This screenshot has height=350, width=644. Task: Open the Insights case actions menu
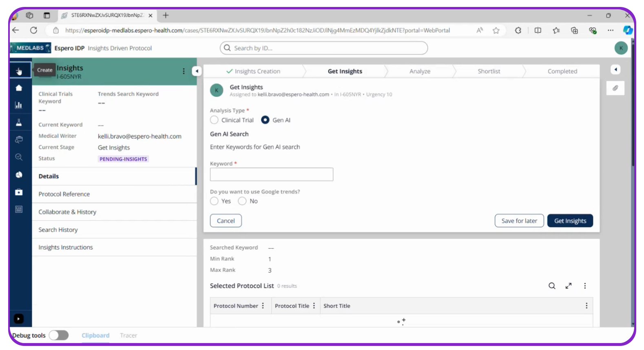point(184,71)
